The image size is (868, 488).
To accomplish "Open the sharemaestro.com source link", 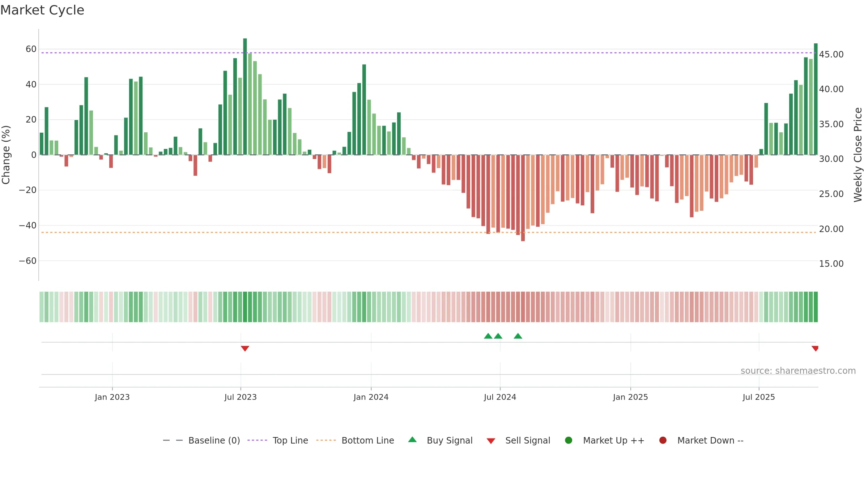I will point(798,371).
